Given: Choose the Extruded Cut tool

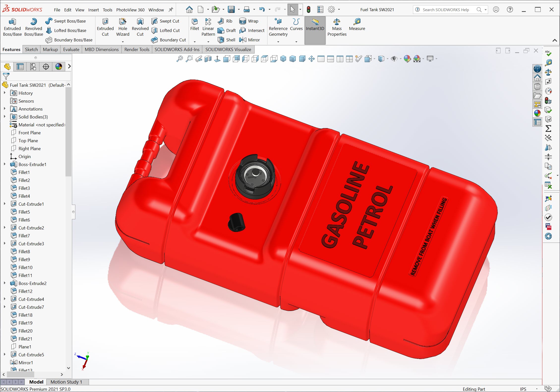Looking at the screenshot, I should (105, 27).
